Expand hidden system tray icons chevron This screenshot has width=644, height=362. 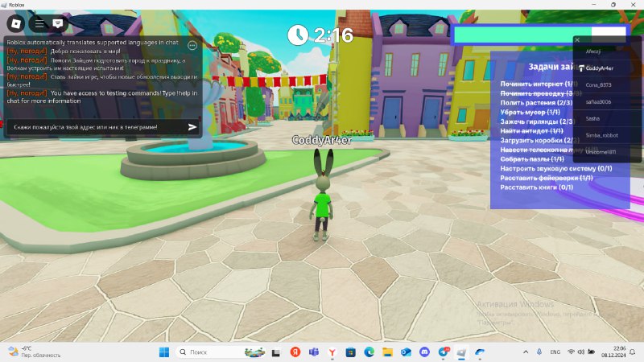pos(526,352)
